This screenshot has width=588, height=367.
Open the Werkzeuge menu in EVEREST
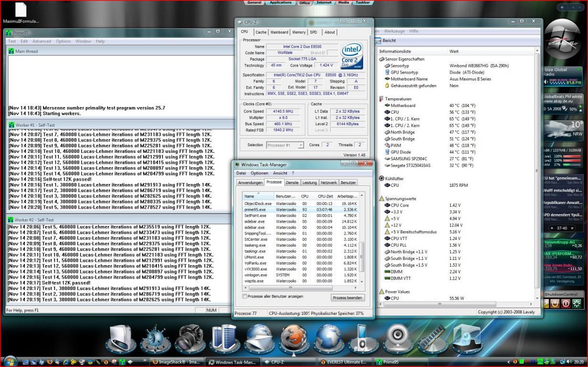(394, 31)
